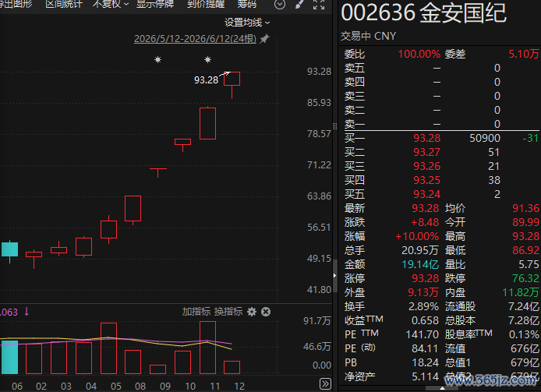Click the 涨跌 value +8.48
This screenshot has height=392, width=541.
[425, 223]
